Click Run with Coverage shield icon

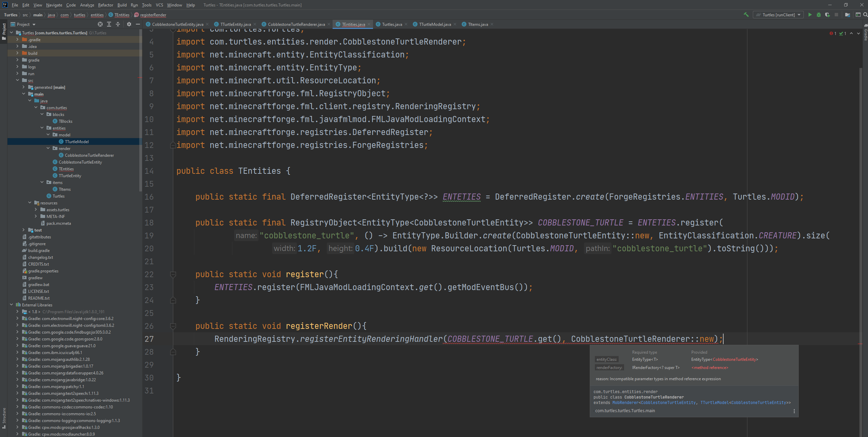pos(828,15)
